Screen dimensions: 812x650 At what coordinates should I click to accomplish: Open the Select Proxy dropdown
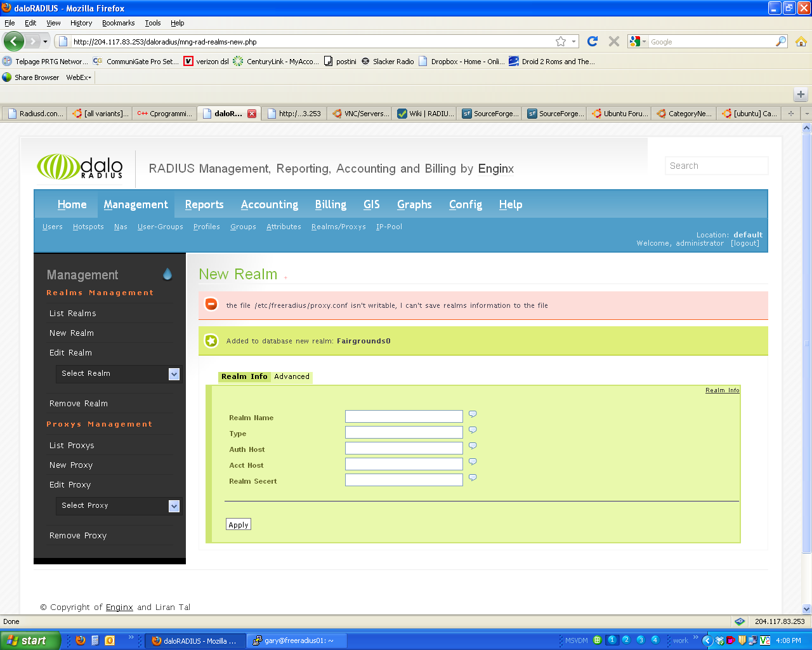click(119, 506)
